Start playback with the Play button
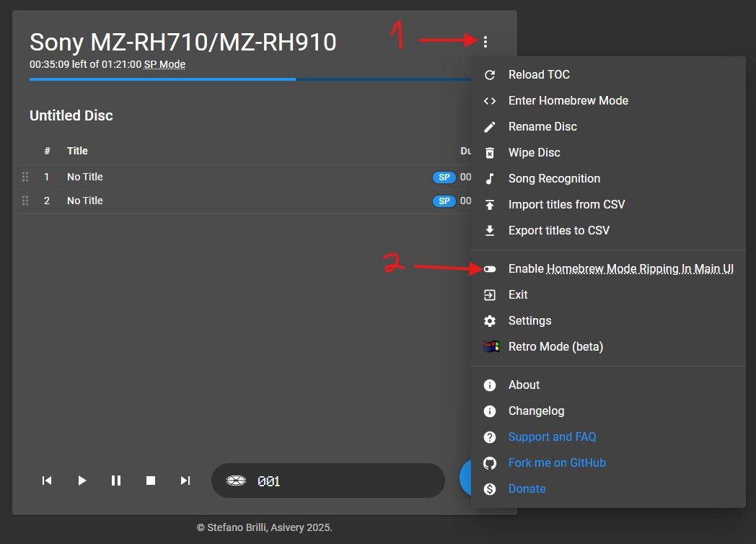Screen dimensions: 756x544 82,481
